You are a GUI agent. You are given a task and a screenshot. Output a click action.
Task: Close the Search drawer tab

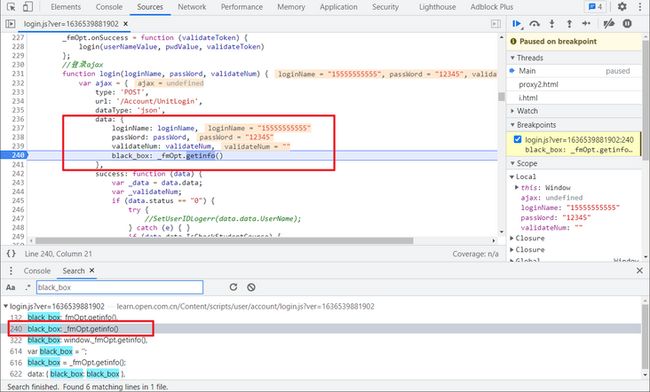tap(92, 270)
